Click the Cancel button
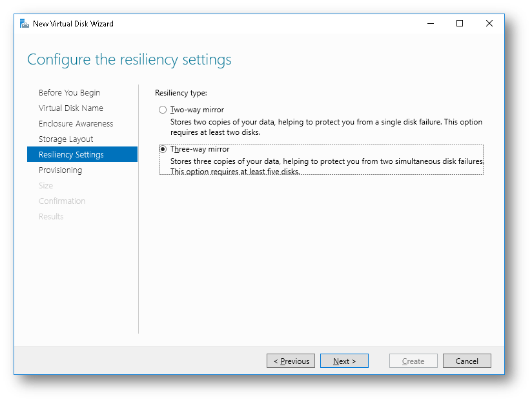Image resolution: width=532 pixels, height=402 pixels. tap(467, 361)
